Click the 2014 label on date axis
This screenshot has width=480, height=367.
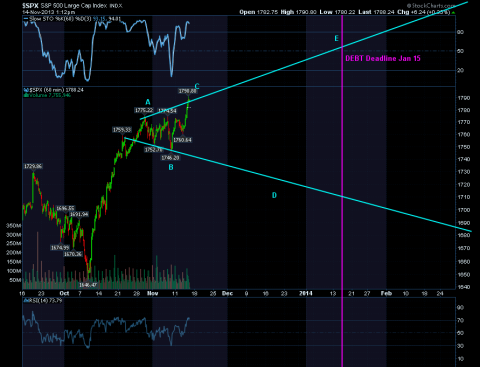[306, 293]
